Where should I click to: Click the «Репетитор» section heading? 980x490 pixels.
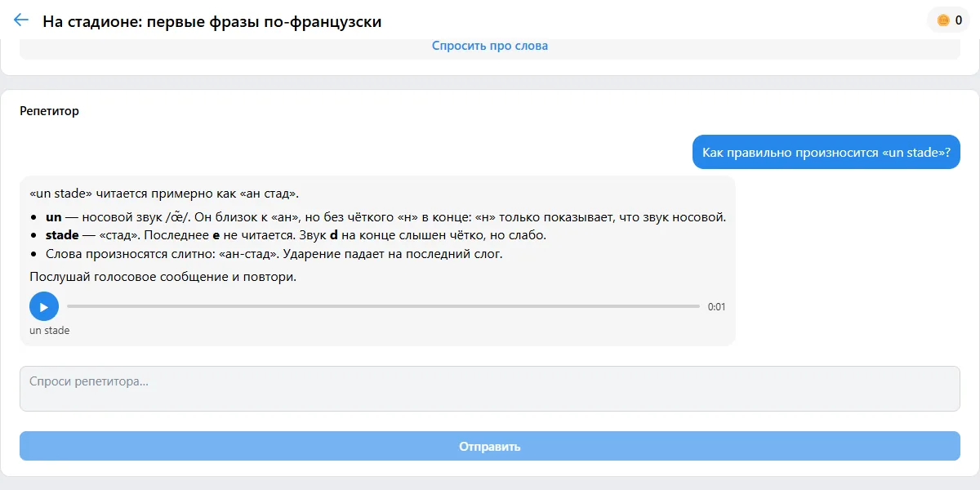coord(50,111)
